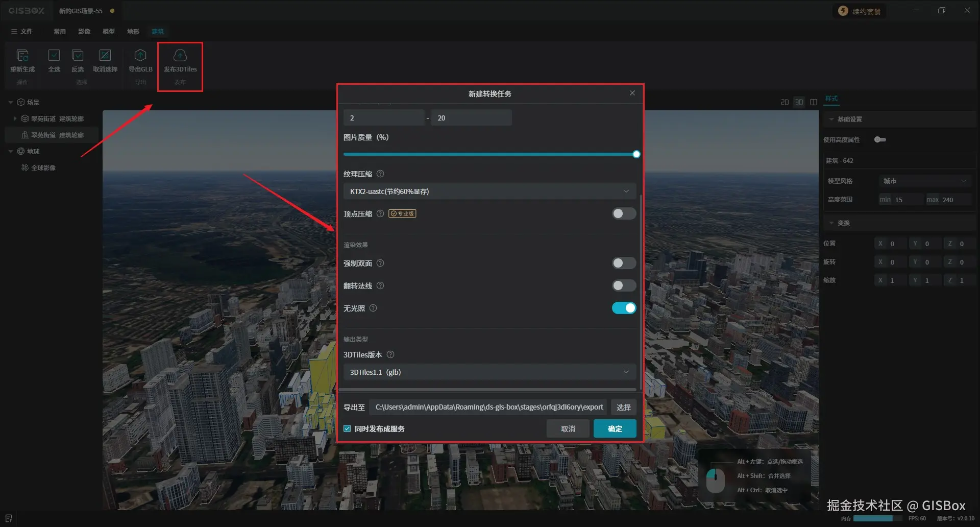
Task: Click the 反选 invert selection icon
Action: [x=78, y=55]
